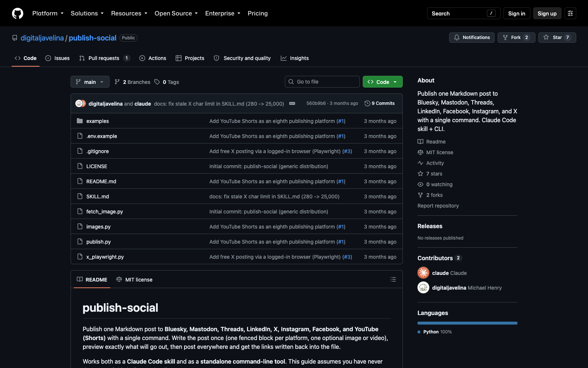Click the Python language bar

(467, 323)
